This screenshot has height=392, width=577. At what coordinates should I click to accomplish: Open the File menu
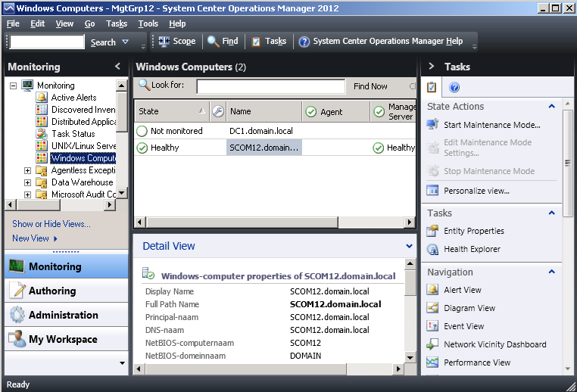(13, 23)
